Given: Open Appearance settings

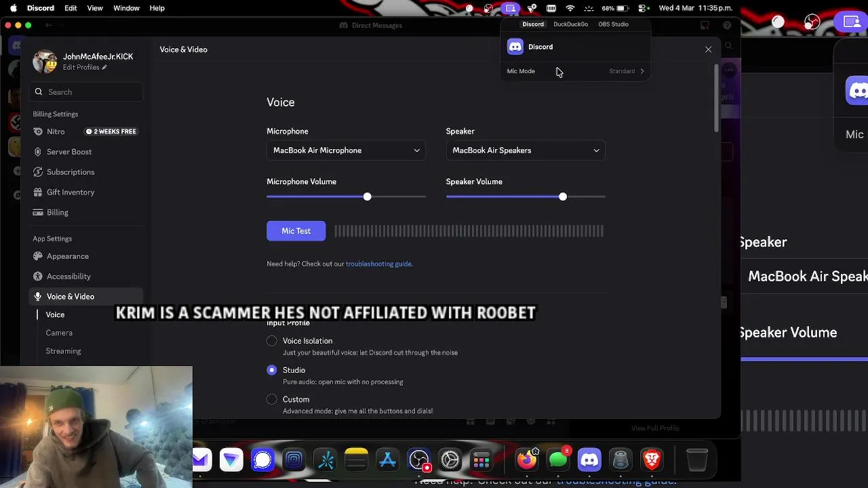Looking at the screenshot, I should pos(86,256).
